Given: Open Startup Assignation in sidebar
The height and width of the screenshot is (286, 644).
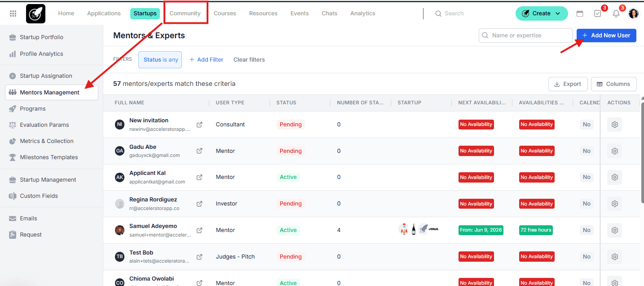Looking at the screenshot, I should (x=46, y=76).
